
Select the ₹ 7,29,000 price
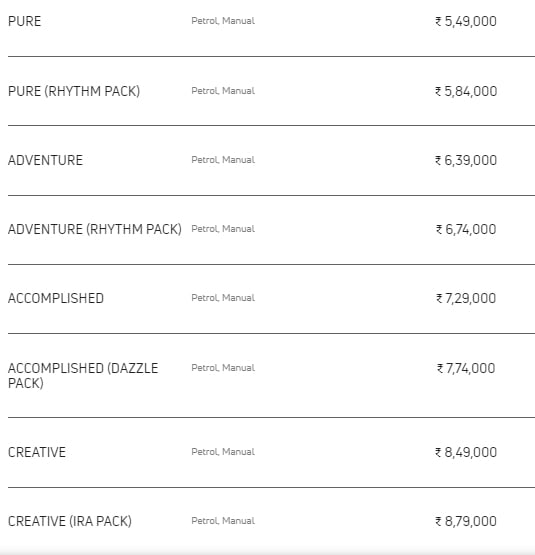[466, 298]
